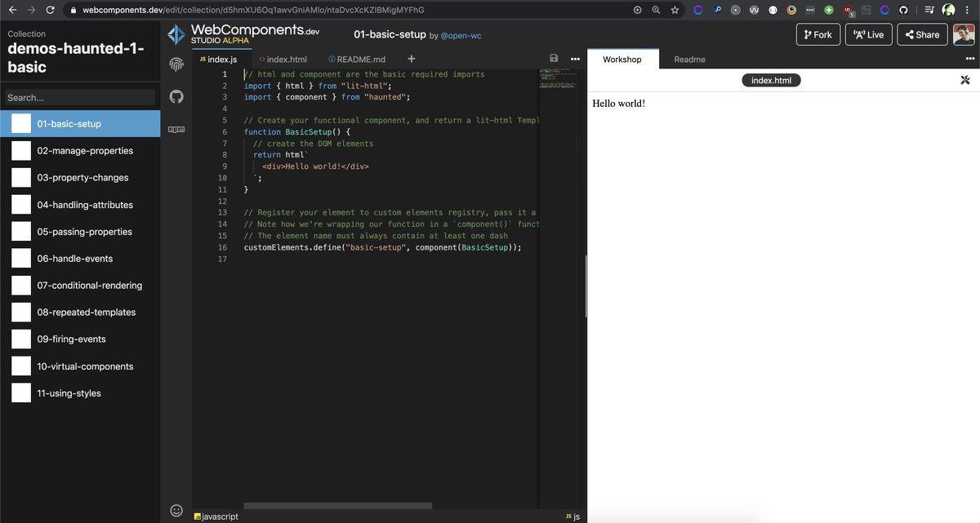The height and width of the screenshot is (523, 980).
Task: Click the collection search field
Action: pos(80,97)
